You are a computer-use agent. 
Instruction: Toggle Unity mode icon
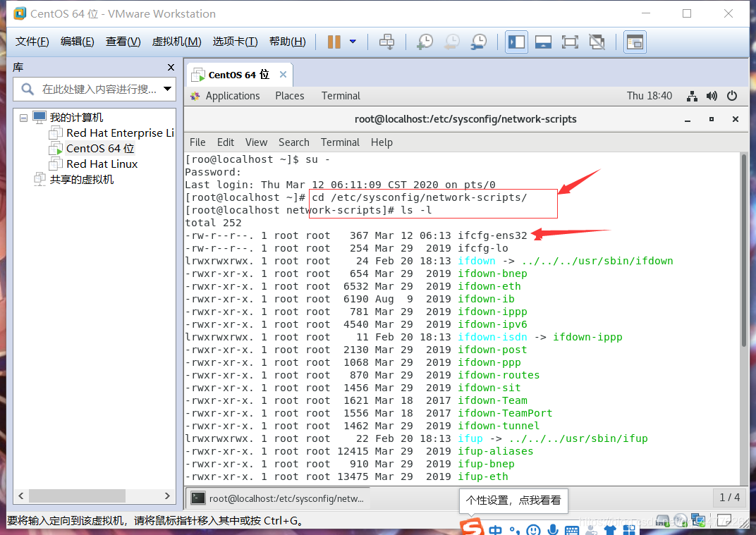point(597,42)
